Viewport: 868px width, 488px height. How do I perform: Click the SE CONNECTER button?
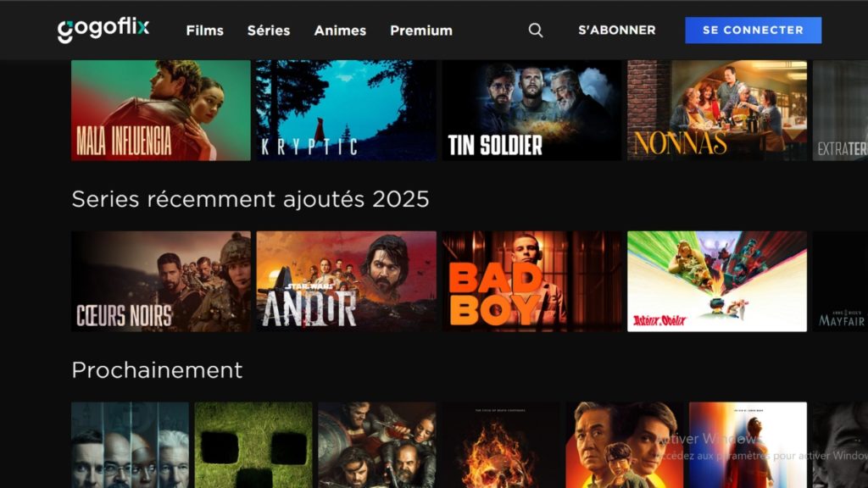[x=753, y=30]
